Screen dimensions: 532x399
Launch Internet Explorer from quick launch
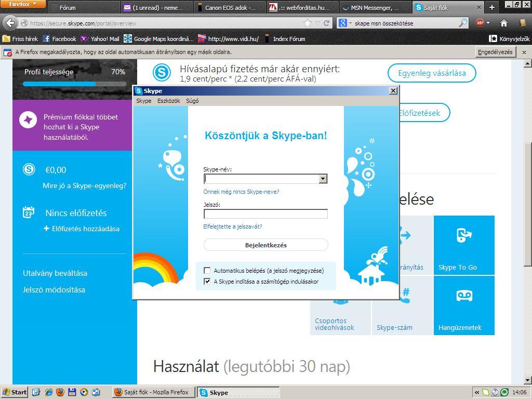coord(48,392)
